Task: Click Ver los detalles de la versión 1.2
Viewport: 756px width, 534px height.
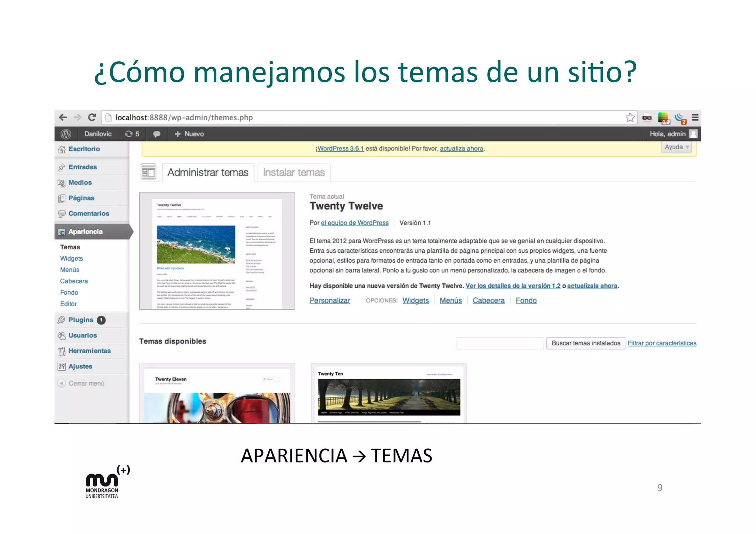Action: [513, 286]
